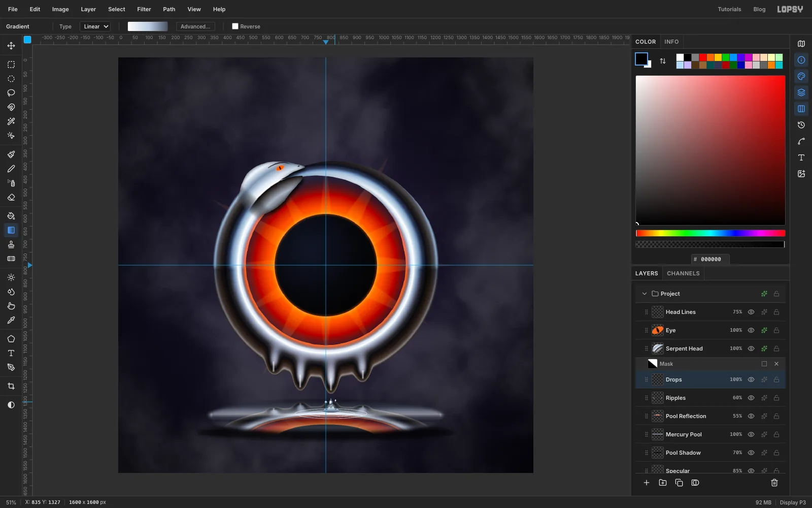Duplicate the layer using copy icon
Image resolution: width=812 pixels, height=508 pixels.
pyautogui.click(x=679, y=483)
